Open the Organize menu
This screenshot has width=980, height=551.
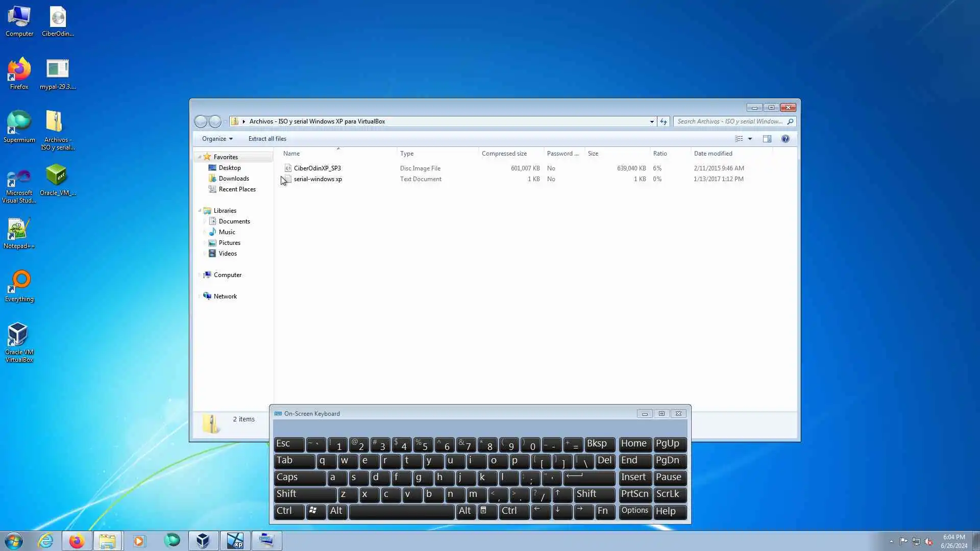tap(217, 139)
